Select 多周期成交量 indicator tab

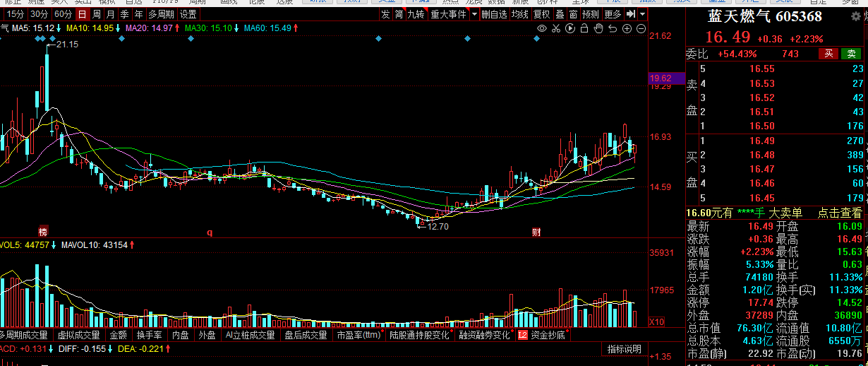(25, 335)
